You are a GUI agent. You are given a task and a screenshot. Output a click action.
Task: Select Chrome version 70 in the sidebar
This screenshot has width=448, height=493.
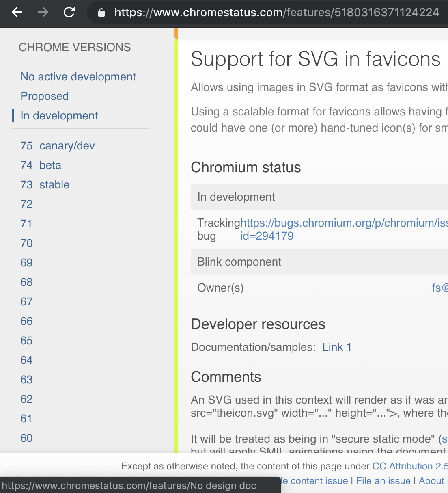point(26,243)
